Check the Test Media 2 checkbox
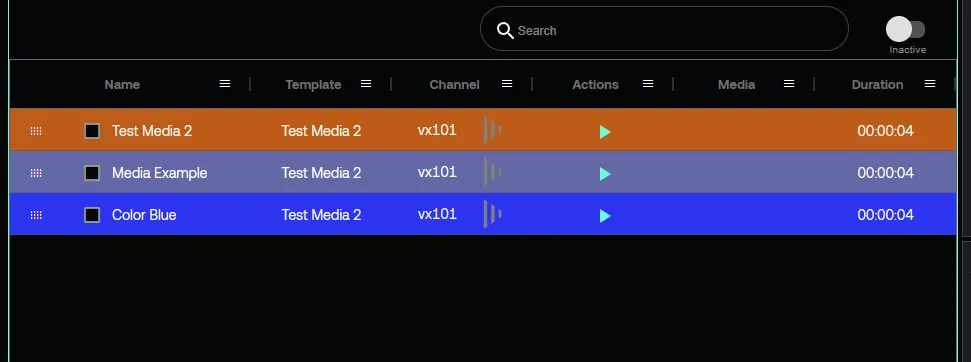This screenshot has height=362, width=971. pos(92,131)
